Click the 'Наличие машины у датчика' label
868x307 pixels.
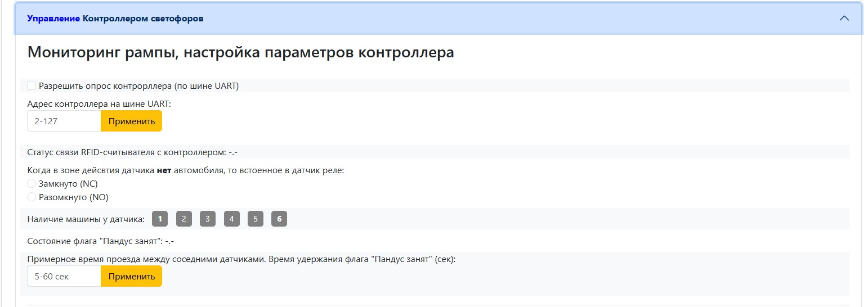[86, 219]
